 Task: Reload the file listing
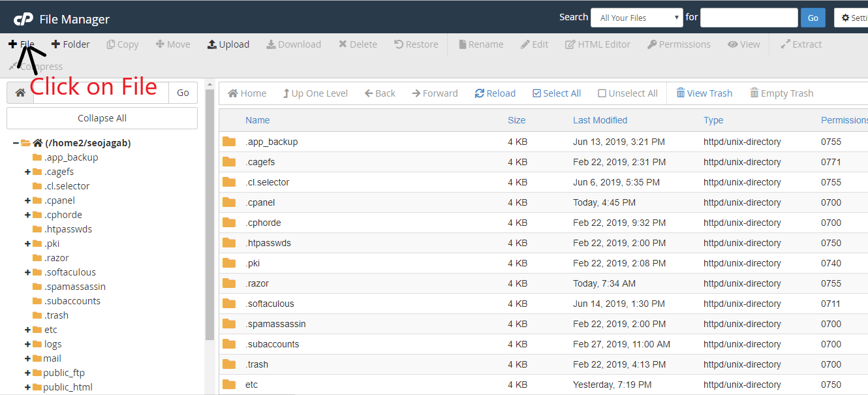(495, 93)
